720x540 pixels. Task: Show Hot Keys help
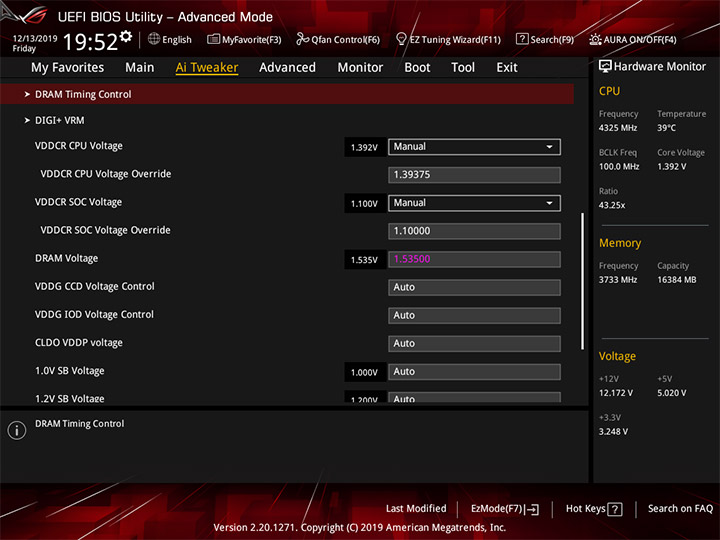point(594,509)
